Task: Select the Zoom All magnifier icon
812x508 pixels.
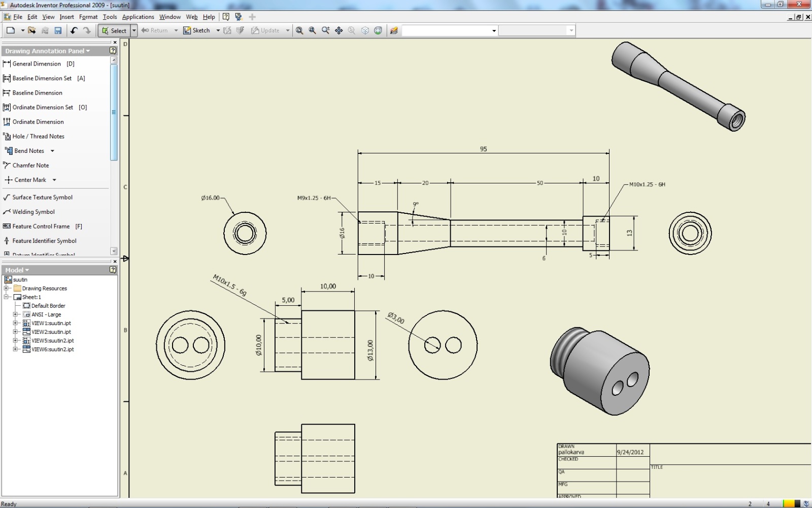Action: click(299, 30)
